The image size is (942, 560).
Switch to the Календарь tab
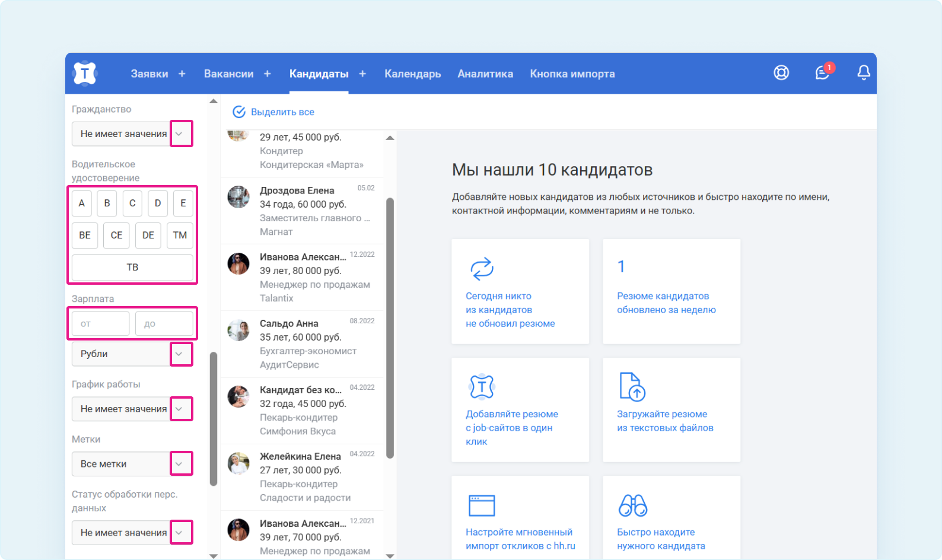point(412,74)
